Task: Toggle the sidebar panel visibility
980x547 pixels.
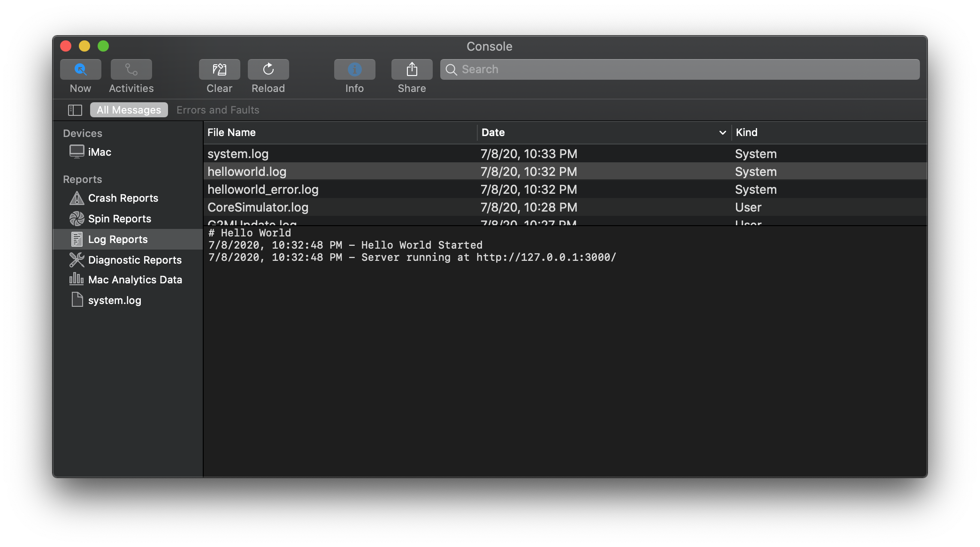Action: tap(75, 109)
